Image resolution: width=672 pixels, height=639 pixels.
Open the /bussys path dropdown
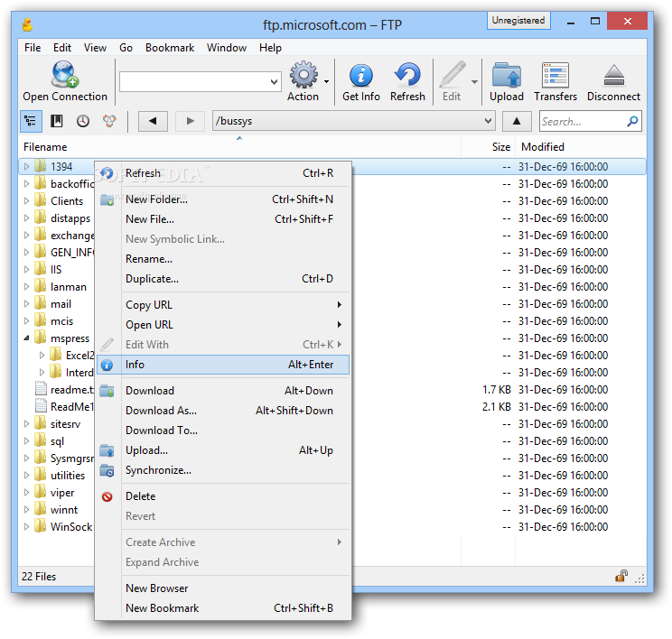coord(488,121)
